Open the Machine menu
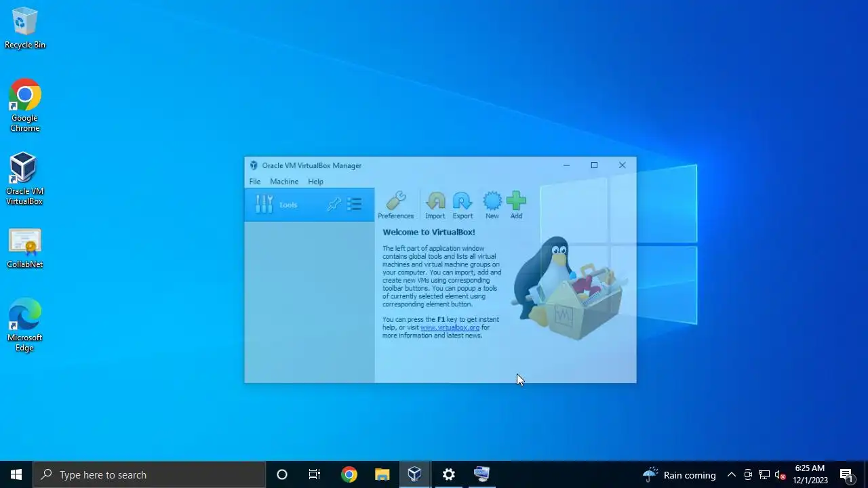868x488 pixels. click(x=284, y=182)
